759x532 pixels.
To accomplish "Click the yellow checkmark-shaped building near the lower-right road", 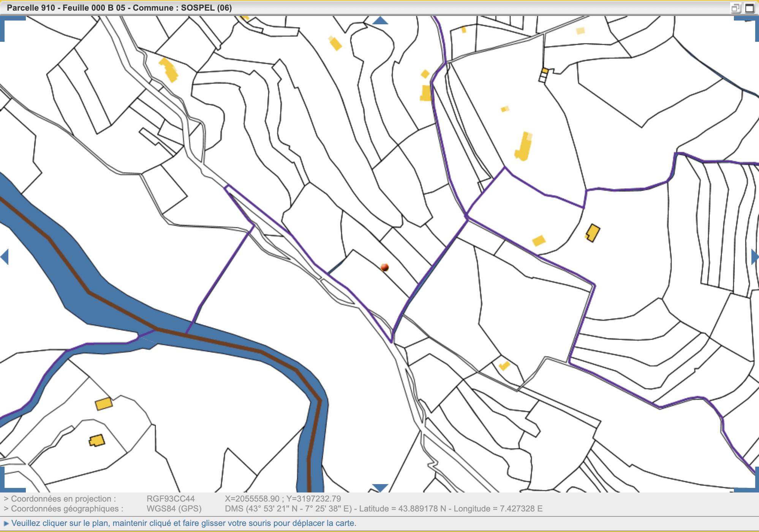I will click(504, 366).
